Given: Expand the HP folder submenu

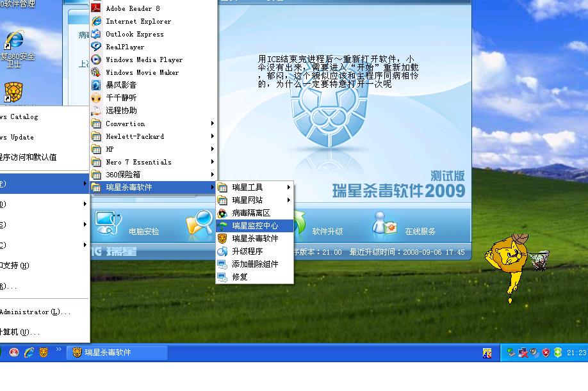Looking at the screenshot, I should click(153, 149).
